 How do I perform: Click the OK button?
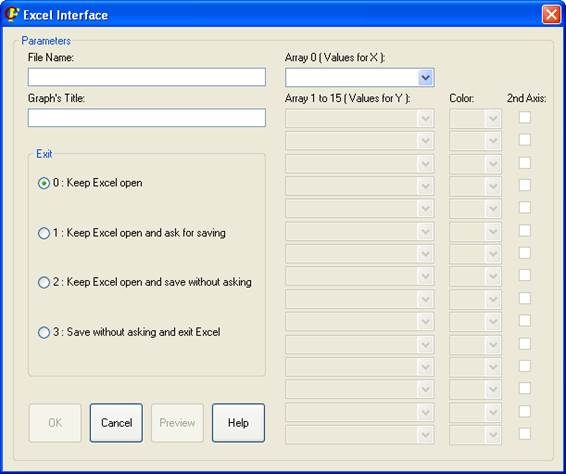pyautogui.click(x=55, y=423)
